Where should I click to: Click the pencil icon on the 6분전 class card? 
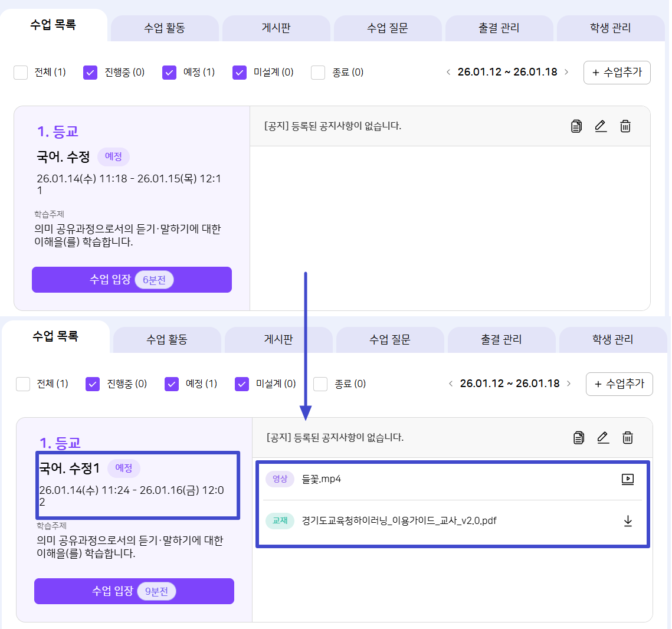[601, 126]
